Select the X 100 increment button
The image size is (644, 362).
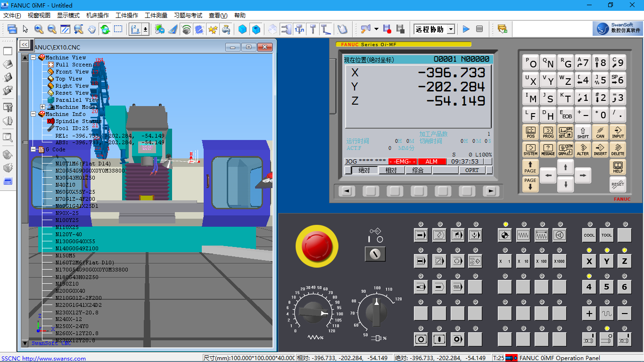pos(541,261)
